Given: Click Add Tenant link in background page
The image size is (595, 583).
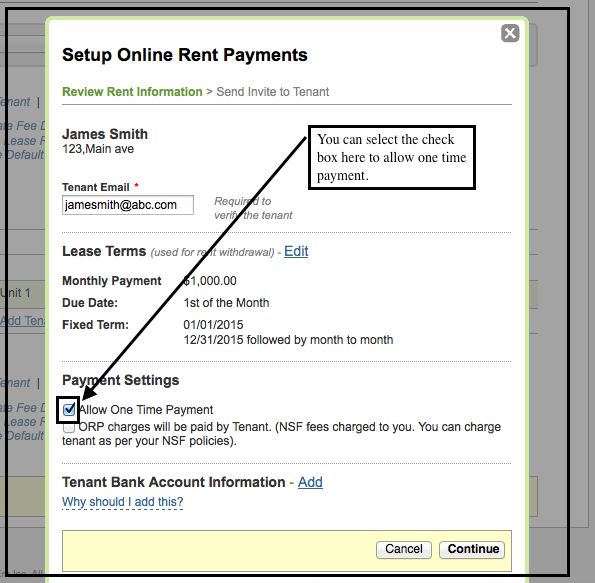Looking at the screenshot, I should [23, 321].
